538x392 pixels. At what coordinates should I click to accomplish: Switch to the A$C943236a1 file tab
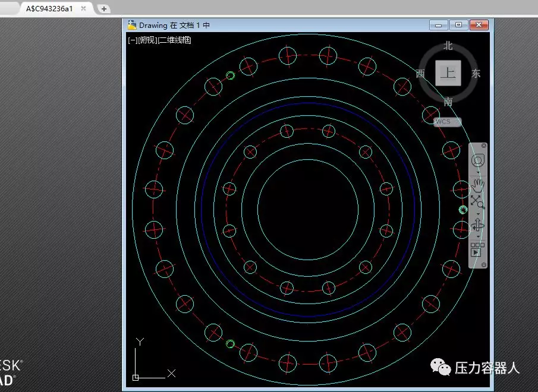click(x=49, y=9)
